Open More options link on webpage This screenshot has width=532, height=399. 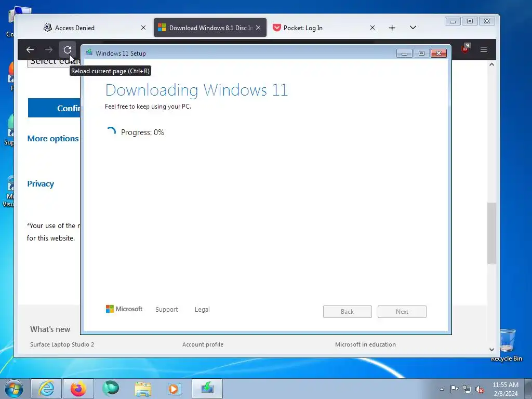(x=53, y=138)
